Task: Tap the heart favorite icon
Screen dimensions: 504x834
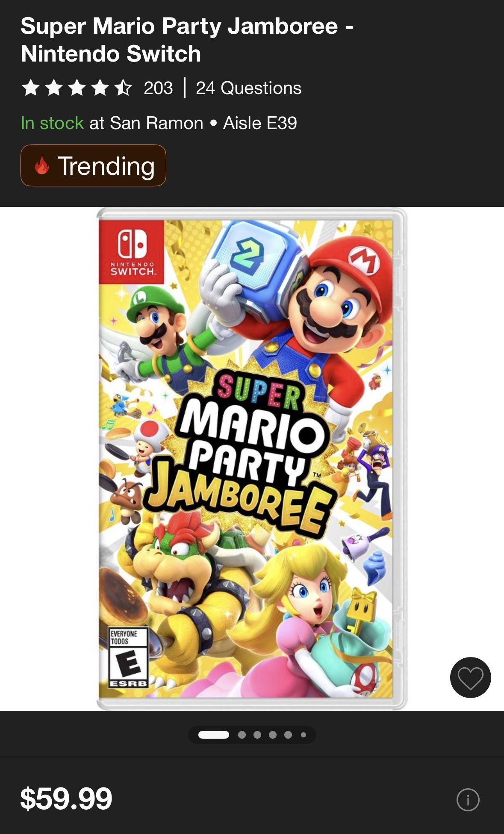Action: (470, 678)
